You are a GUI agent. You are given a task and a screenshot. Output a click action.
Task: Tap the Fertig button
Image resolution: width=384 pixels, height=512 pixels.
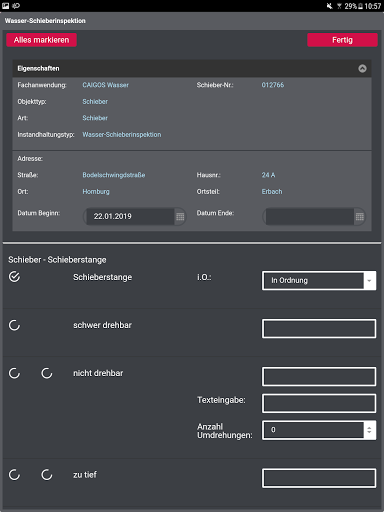coord(342,40)
